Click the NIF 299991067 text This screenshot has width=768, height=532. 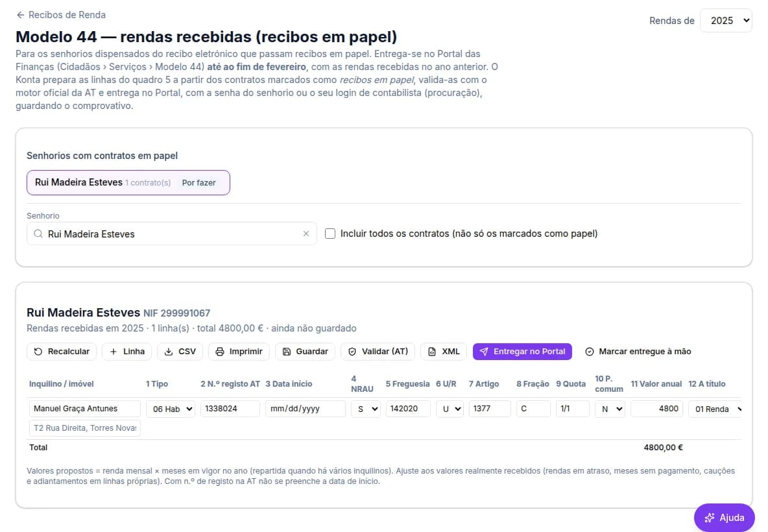tap(177, 313)
